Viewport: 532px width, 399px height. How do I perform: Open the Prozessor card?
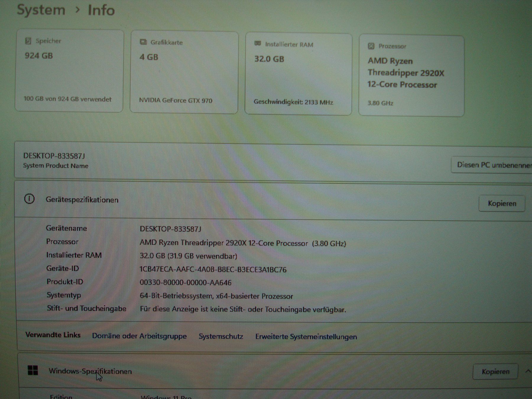[411, 76]
